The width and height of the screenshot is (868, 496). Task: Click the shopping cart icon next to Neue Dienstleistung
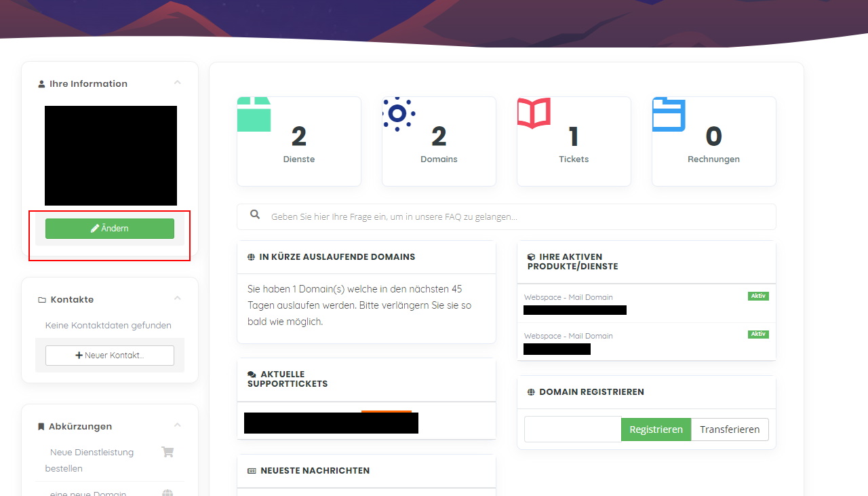click(x=167, y=452)
